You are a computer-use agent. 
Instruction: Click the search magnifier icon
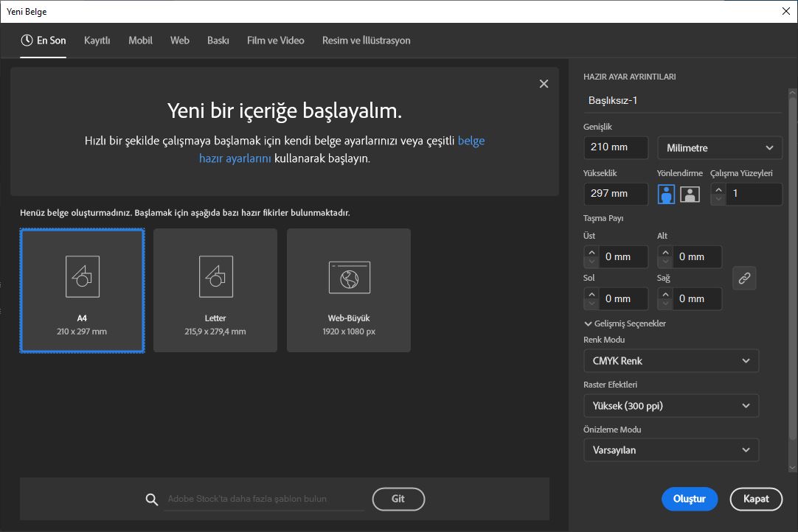[x=152, y=500]
